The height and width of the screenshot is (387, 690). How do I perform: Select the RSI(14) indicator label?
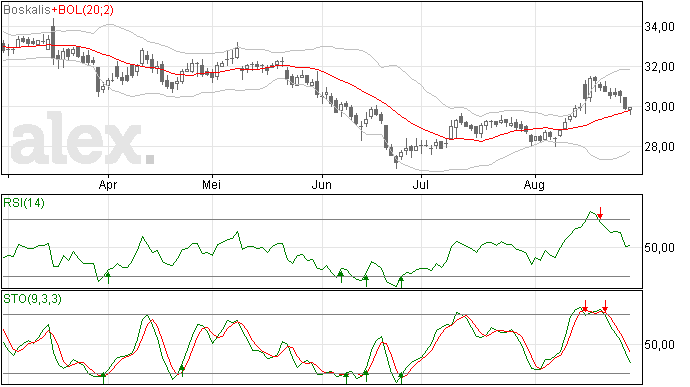click(x=24, y=203)
